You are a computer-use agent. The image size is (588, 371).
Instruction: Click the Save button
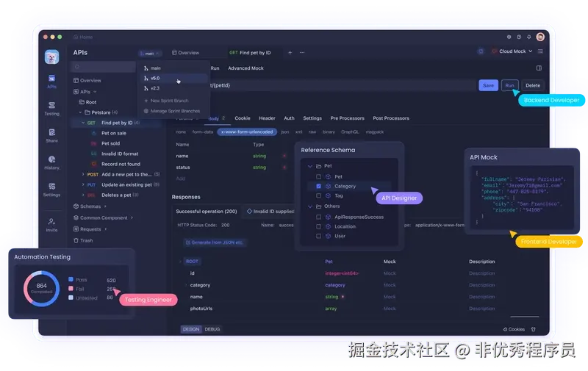click(x=488, y=85)
